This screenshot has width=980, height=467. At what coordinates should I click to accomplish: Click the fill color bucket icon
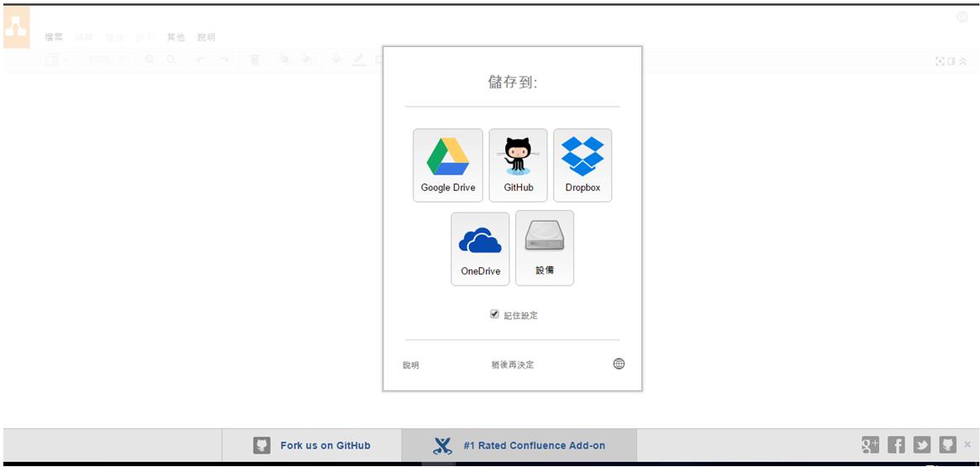337,60
